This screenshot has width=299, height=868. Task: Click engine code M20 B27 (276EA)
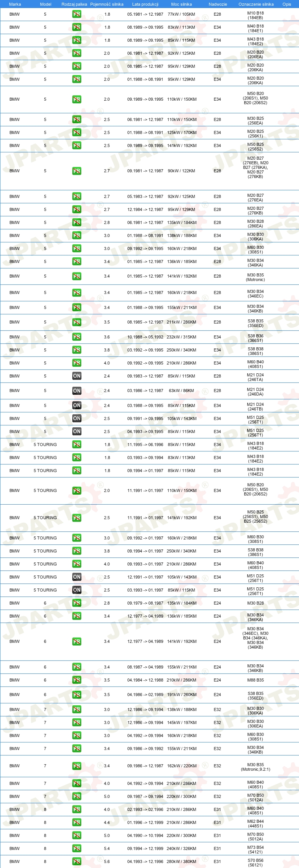point(255,198)
